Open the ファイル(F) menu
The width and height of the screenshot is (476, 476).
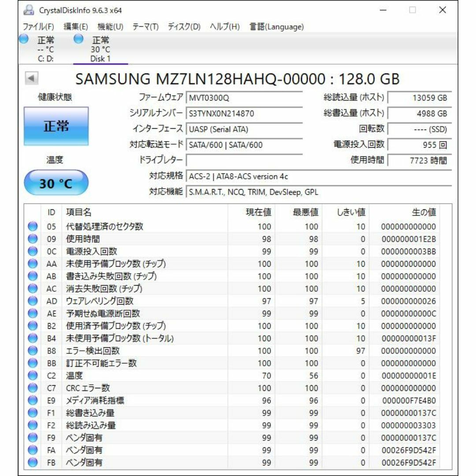point(38,27)
